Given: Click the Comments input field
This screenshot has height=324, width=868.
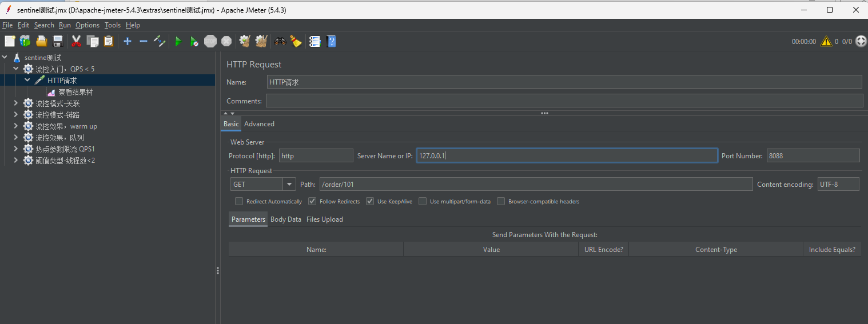Looking at the screenshot, I should (x=564, y=101).
